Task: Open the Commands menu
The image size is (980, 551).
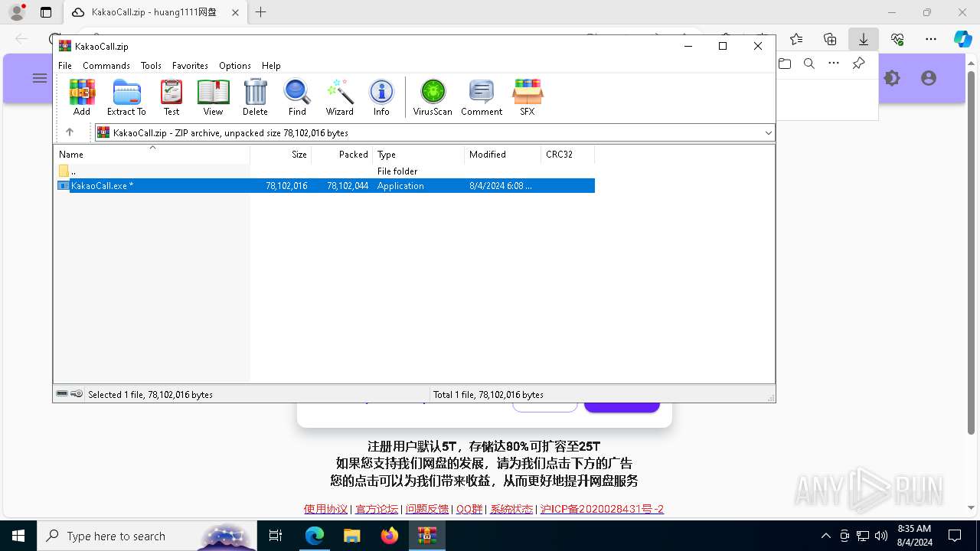Action: [x=106, y=66]
